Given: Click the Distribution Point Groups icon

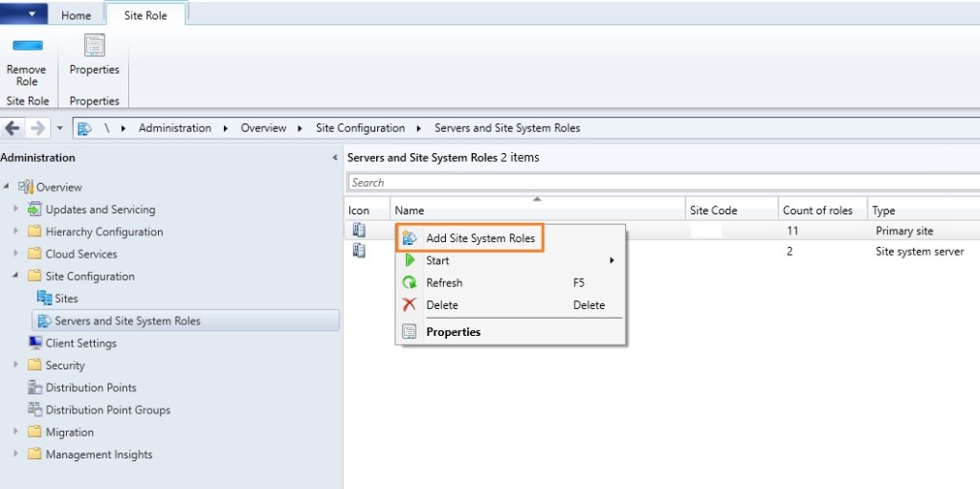Looking at the screenshot, I should (35, 410).
